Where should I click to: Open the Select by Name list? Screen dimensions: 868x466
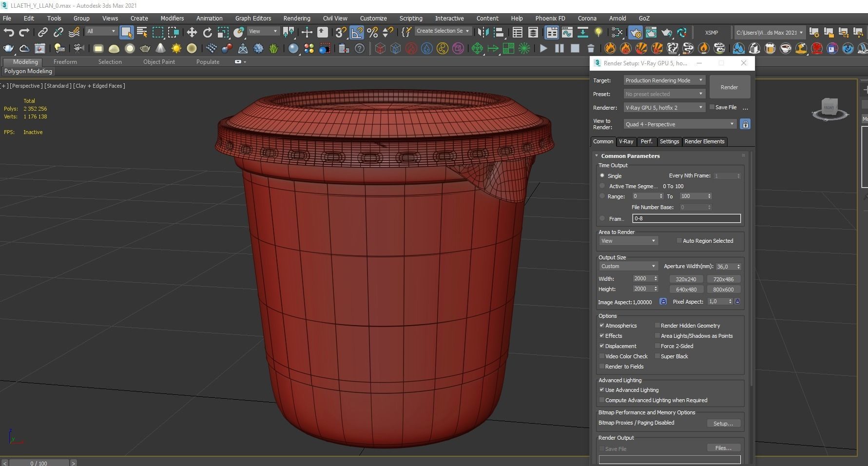click(x=142, y=32)
